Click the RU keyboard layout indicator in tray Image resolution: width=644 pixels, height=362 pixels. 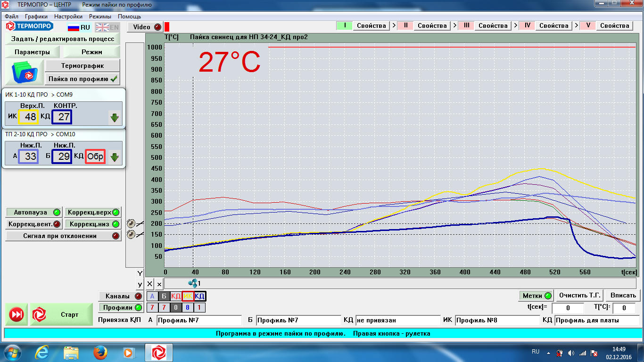coord(536,352)
